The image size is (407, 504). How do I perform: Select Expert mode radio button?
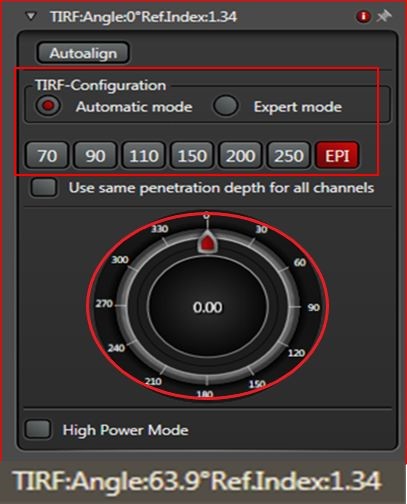click(x=226, y=106)
